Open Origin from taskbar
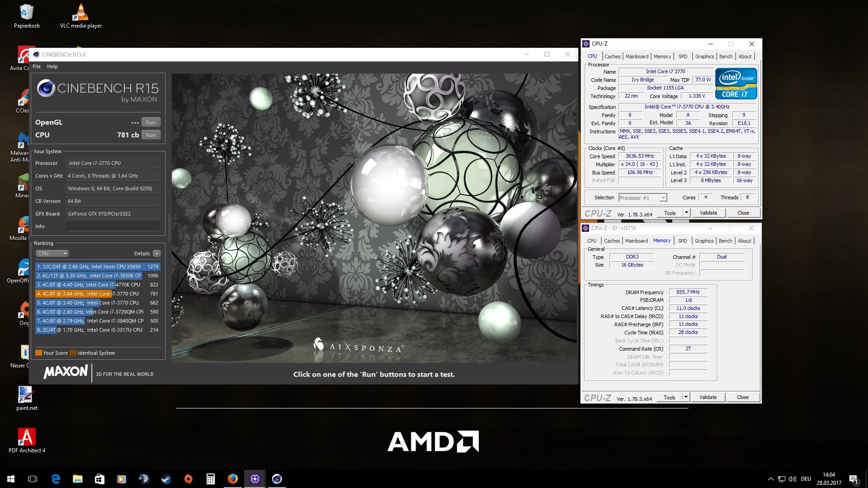Image resolution: width=868 pixels, height=488 pixels. 188,479
